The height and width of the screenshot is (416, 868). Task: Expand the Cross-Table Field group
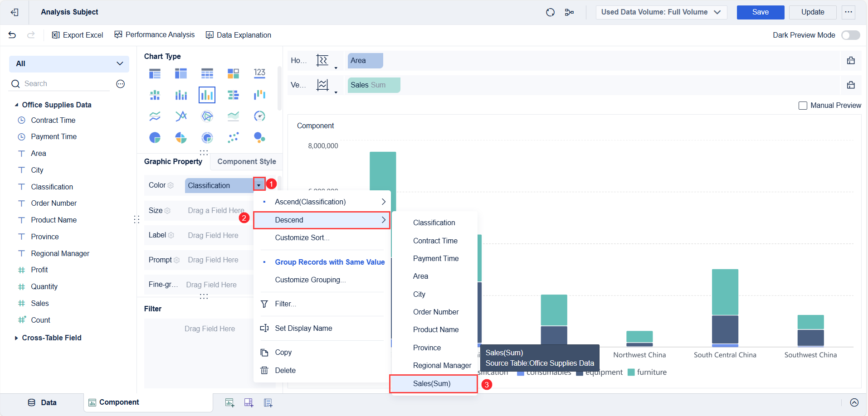pyautogui.click(x=16, y=338)
